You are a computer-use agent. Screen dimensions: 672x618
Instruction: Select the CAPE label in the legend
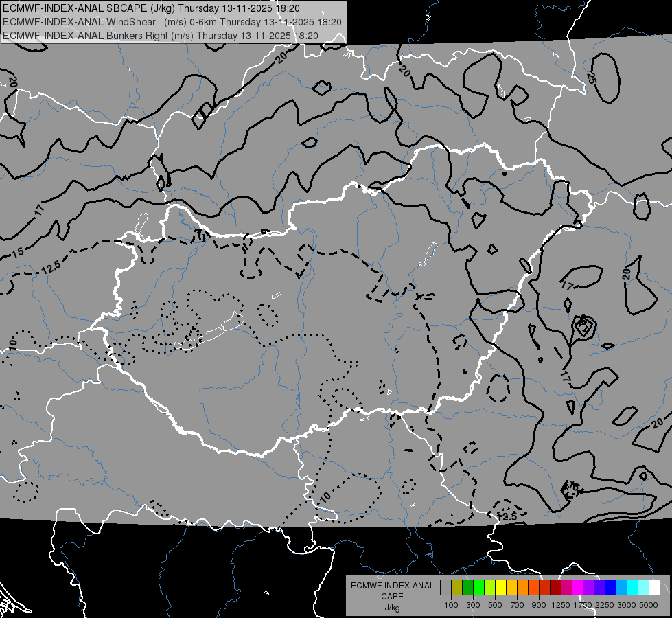pyautogui.click(x=392, y=597)
